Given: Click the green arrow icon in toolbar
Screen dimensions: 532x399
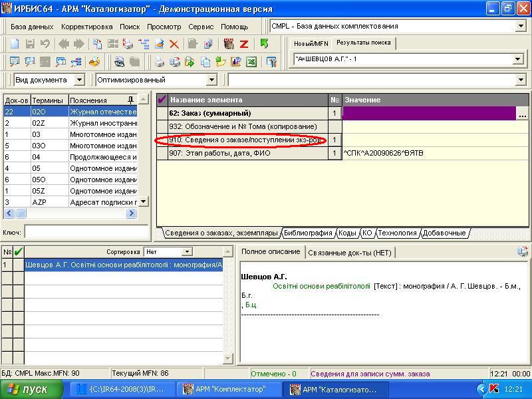Looking at the screenshot, I should coord(265,44).
